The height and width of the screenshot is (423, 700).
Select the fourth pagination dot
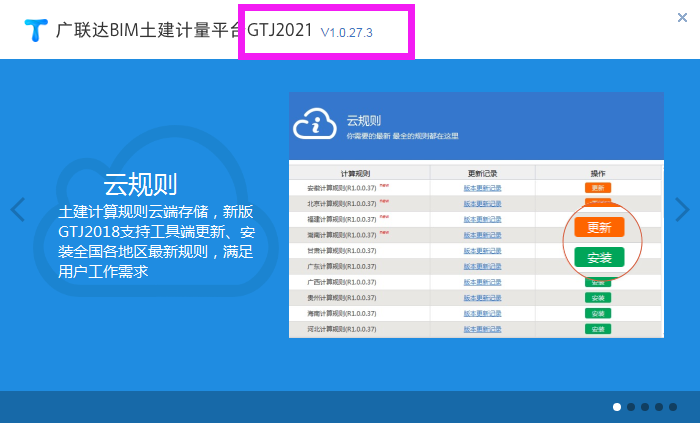pos(659,407)
